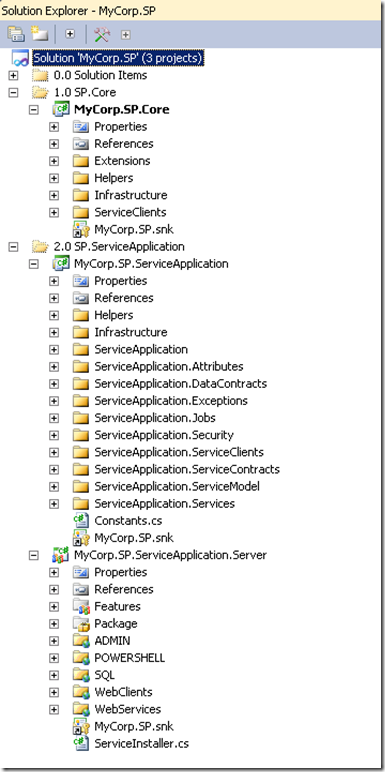Click the hammer and wrench toolbar icon

pyautogui.click(x=102, y=34)
